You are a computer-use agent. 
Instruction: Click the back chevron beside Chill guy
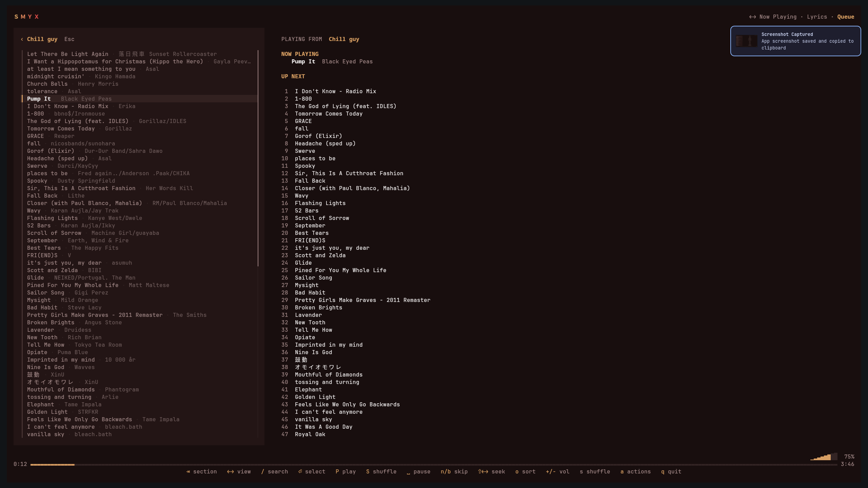coord(22,39)
